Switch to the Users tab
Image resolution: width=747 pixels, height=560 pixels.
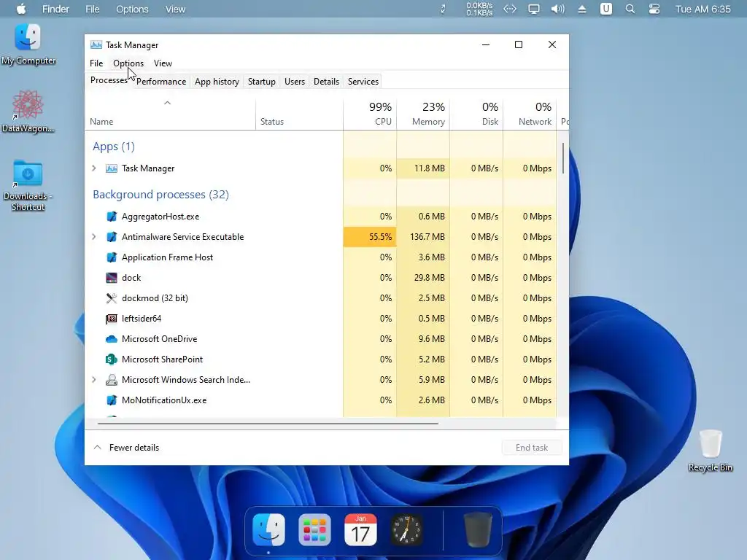(x=295, y=82)
